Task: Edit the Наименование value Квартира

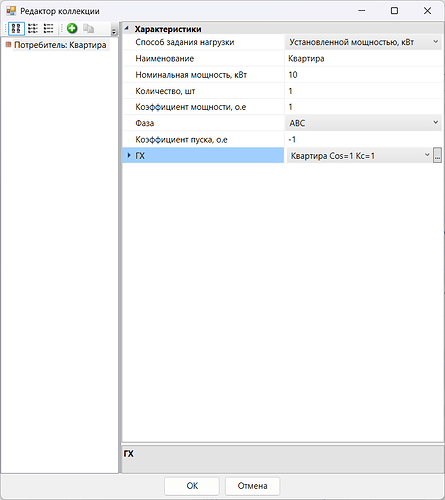Action: [x=364, y=59]
